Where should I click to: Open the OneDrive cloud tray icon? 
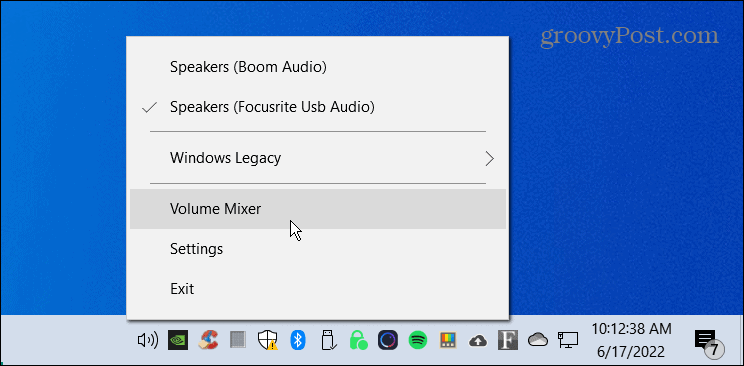point(538,340)
